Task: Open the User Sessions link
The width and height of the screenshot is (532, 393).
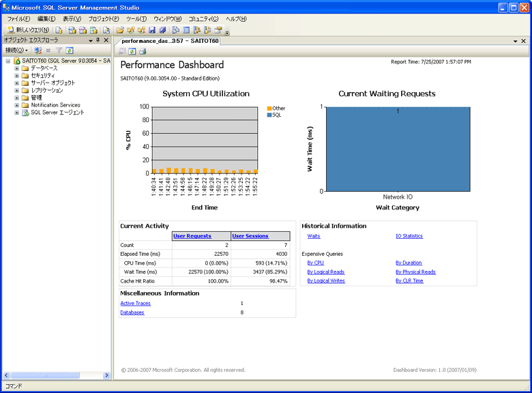Action: (250, 236)
